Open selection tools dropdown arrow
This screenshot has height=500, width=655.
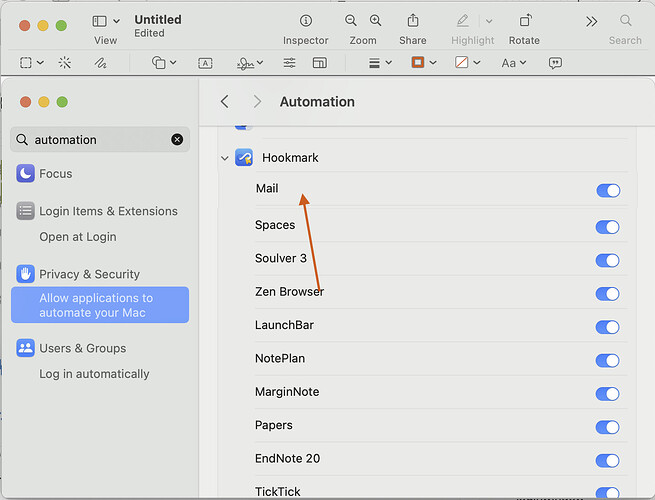[40, 63]
